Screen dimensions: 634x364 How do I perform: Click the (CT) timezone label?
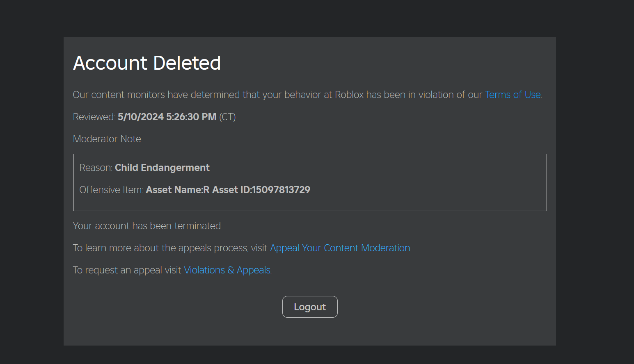pyautogui.click(x=227, y=117)
